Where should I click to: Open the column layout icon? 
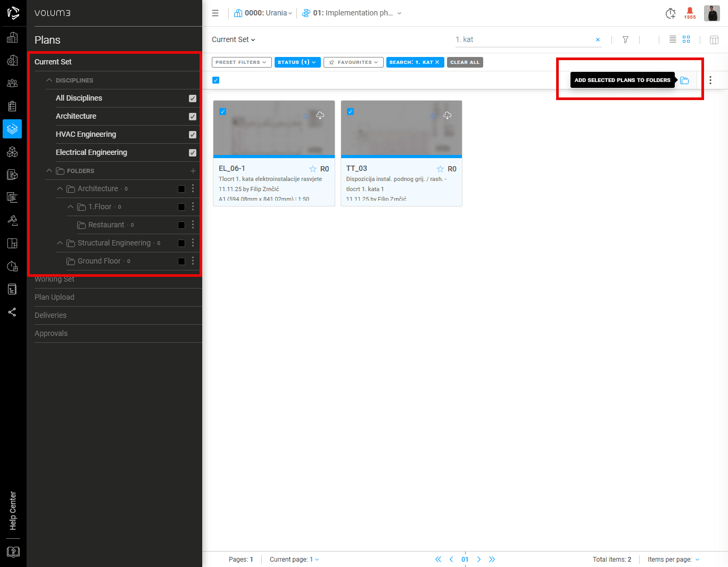714,40
